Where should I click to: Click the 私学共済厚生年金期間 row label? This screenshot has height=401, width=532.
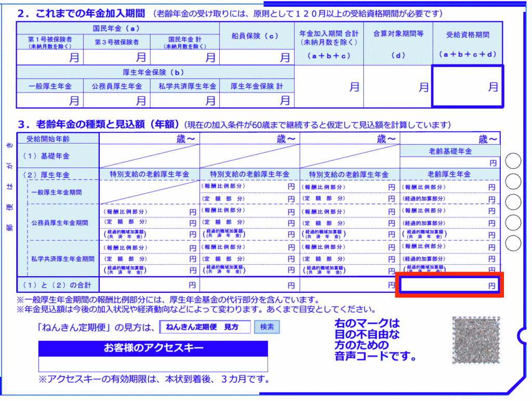click(63, 258)
